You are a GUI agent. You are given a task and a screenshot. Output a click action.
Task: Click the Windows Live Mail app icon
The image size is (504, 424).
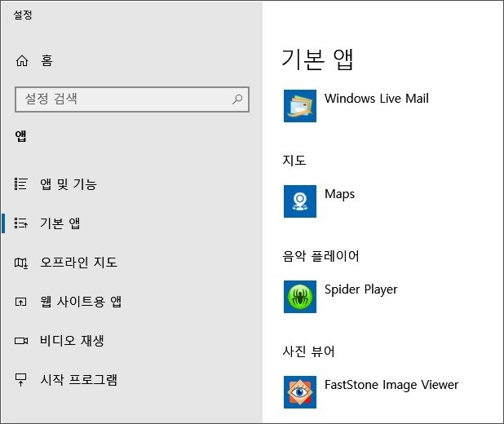coord(300,106)
